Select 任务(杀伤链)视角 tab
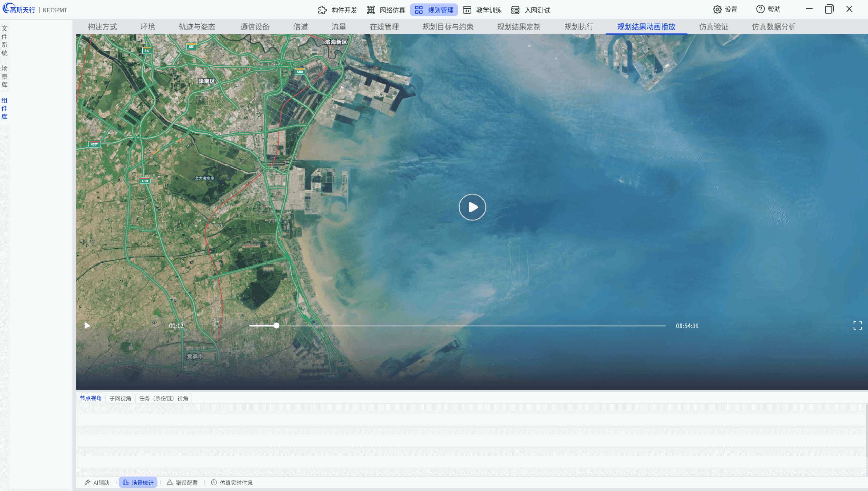This screenshot has width=868, height=491. click(x=163, y=399)
